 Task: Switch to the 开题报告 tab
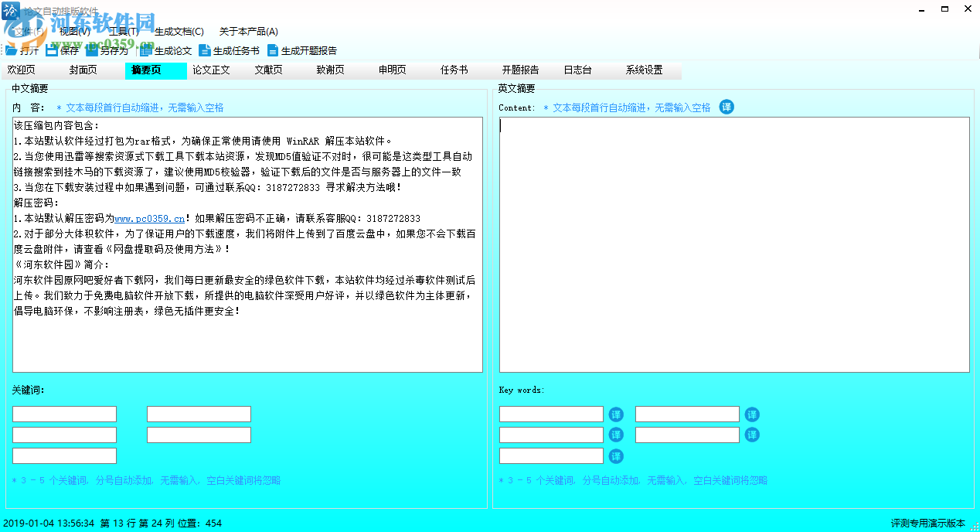click(527, 70)
